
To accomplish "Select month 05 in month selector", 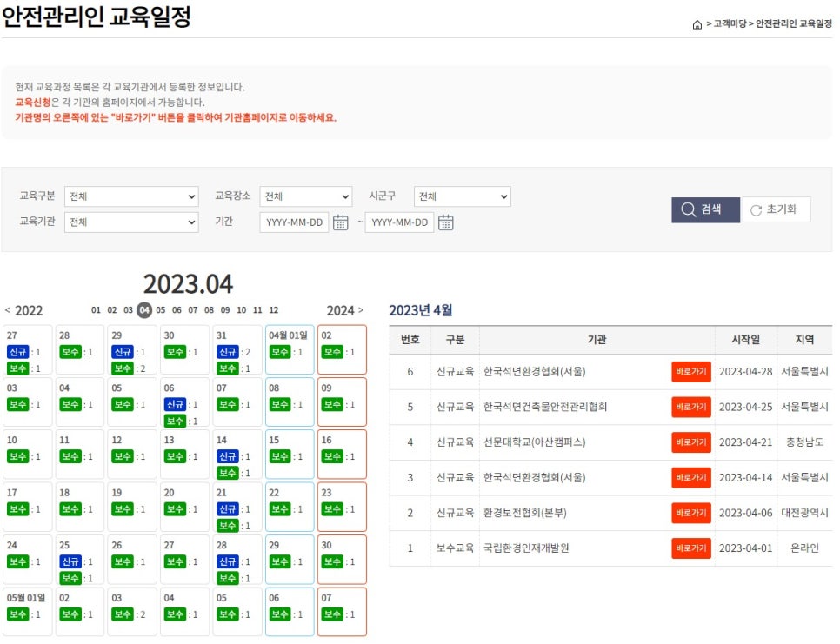I will (x=161, y=310).
